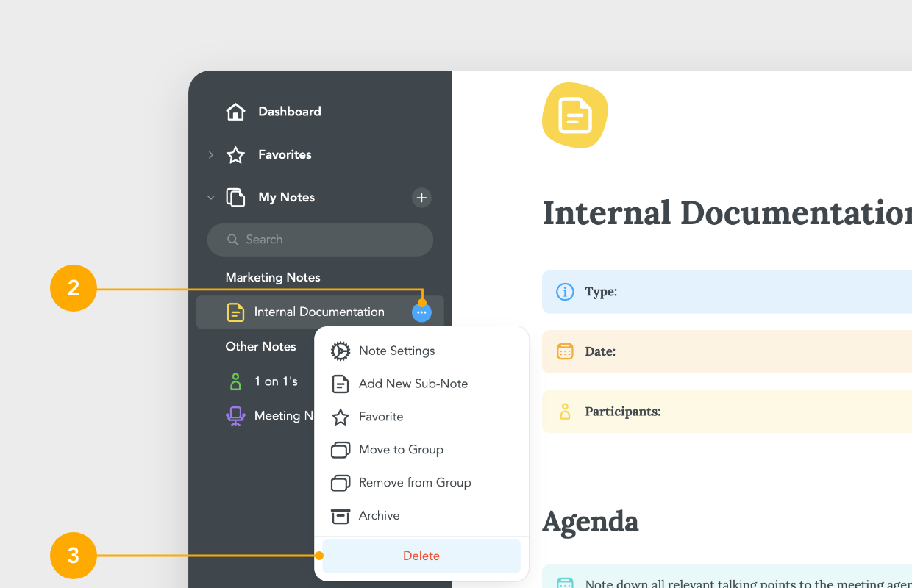912x588 pixels.
Task: Open the three-dot menu for Internal Documentation
Action: [x=421, y=312]
